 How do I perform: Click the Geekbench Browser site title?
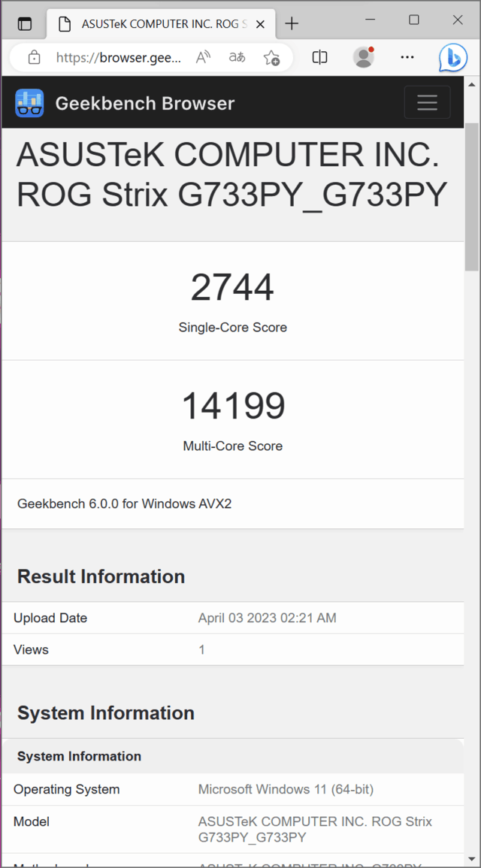point(144,104)
